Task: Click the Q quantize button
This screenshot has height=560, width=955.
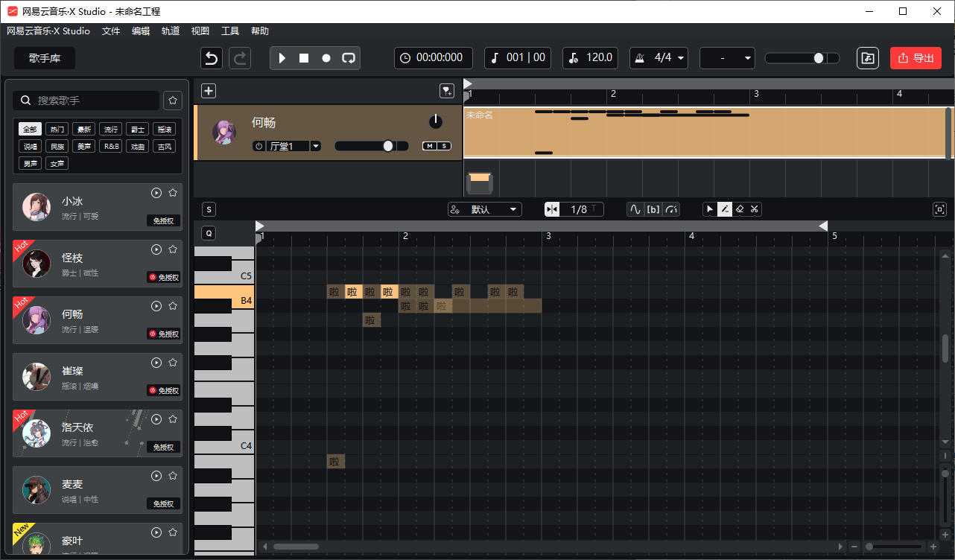Action: 209,233
